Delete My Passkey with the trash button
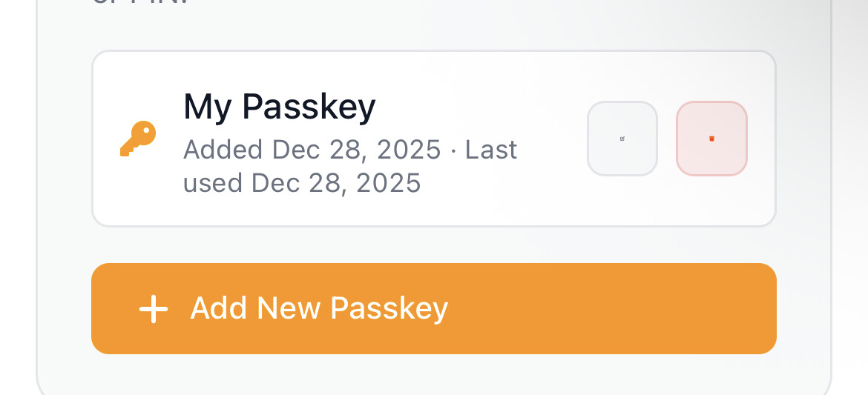The image size is (868, 395). [x=711, y=139]
